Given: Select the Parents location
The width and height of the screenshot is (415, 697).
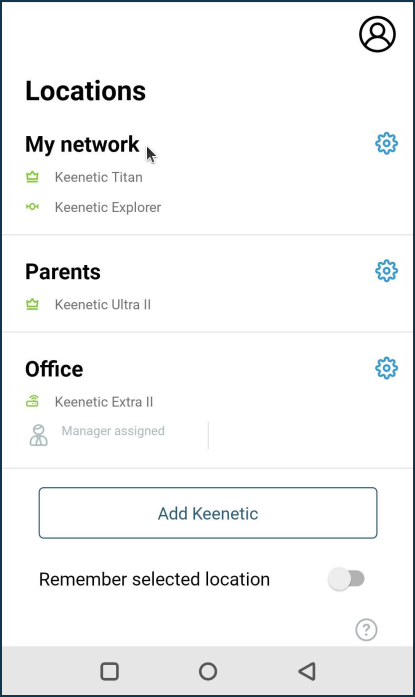Looking at the screenshot, I should tap(63, 272).
